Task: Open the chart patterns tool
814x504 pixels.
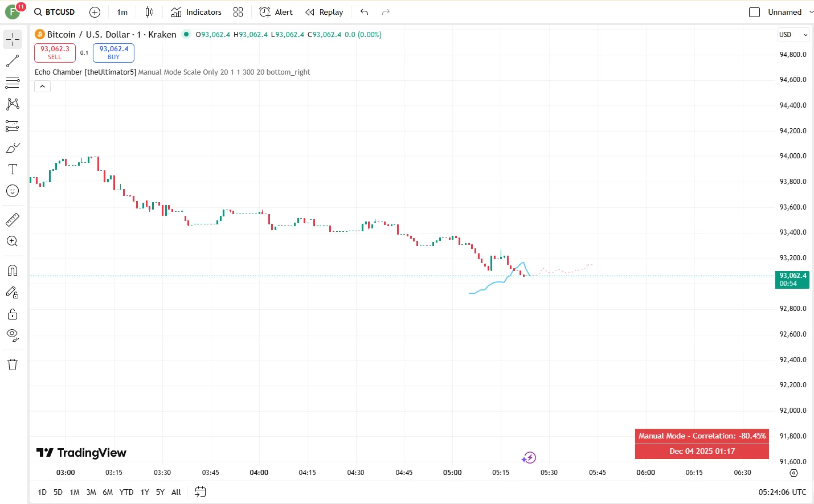Action: click(13, 104)
